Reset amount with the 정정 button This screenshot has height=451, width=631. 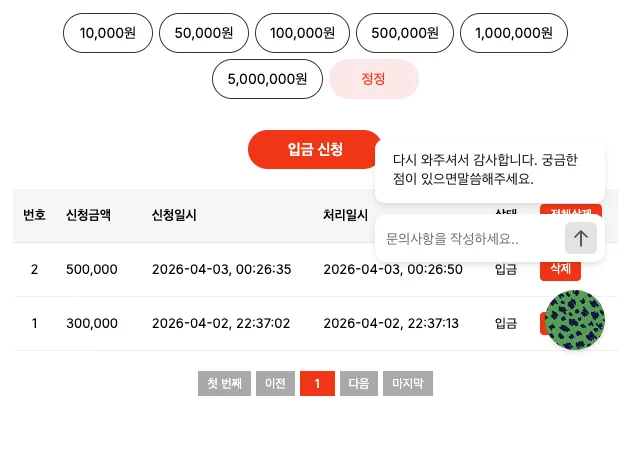(x=374, y=79)
